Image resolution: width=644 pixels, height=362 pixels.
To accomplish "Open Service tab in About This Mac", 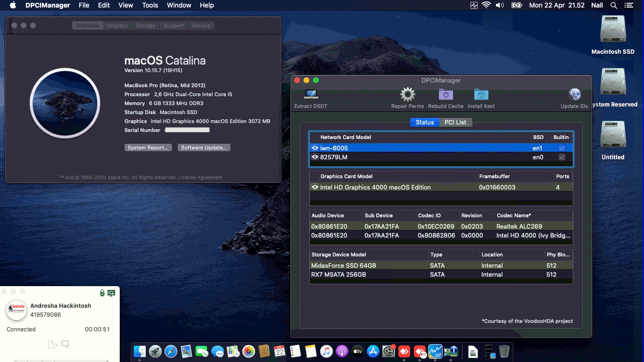I will 201,25.
